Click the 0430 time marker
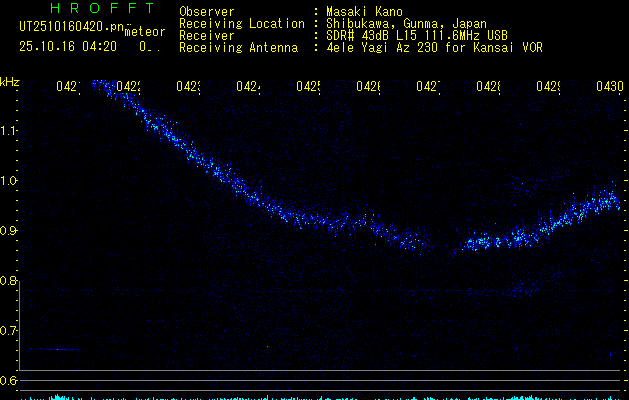 tap(610, 87)
